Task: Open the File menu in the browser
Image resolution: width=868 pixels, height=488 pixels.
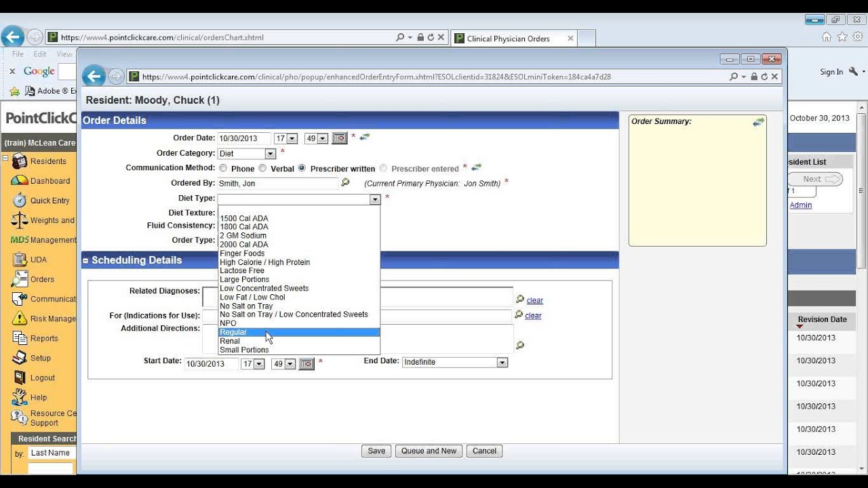Action: pos(18,54)
